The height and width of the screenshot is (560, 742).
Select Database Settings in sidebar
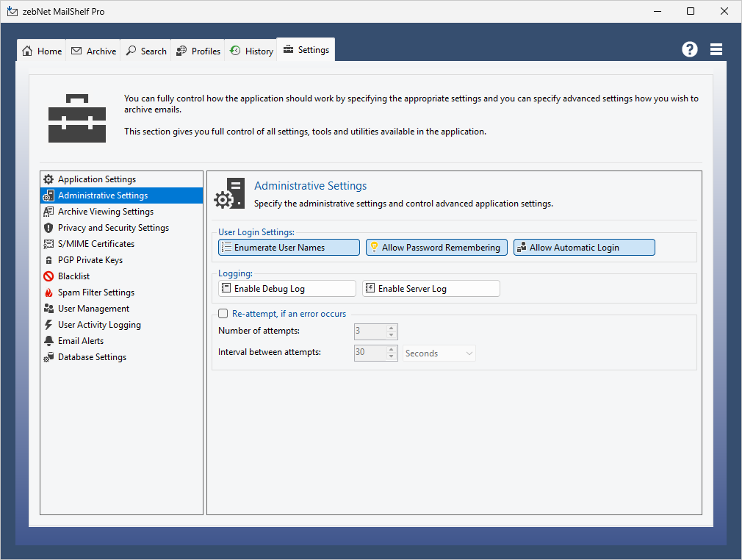point(92,357)
